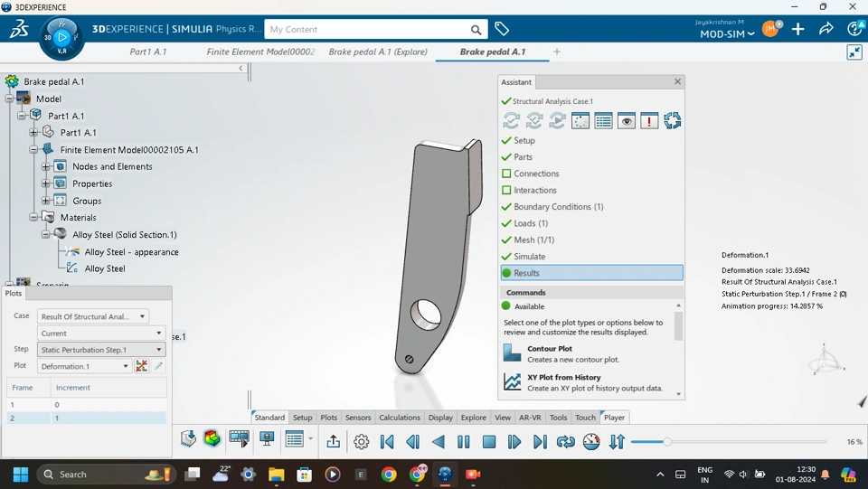Jump to first frame button
868x489 pixels.
click(387, 442)
